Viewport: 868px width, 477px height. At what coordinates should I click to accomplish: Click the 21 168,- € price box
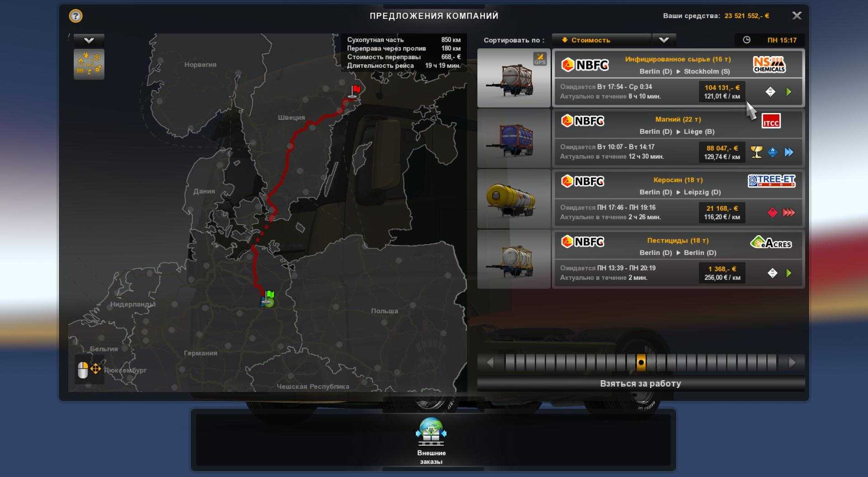(x=722, y=213)
